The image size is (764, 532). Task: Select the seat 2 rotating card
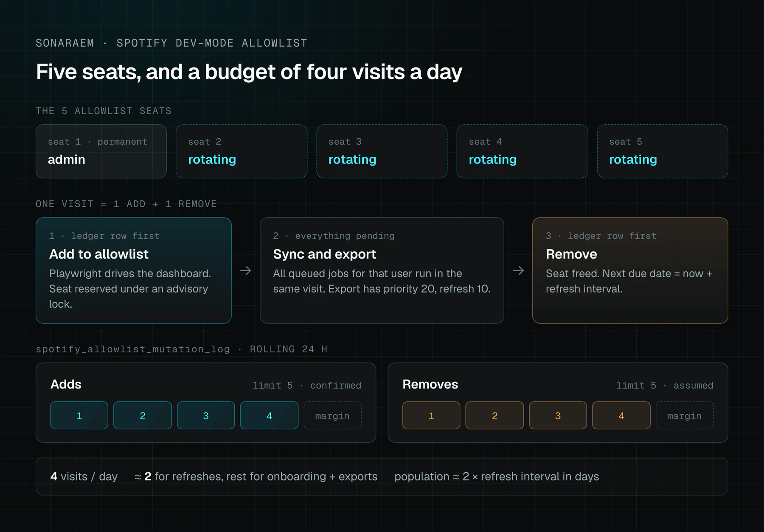pyautogui.click(x=242, y=151)
